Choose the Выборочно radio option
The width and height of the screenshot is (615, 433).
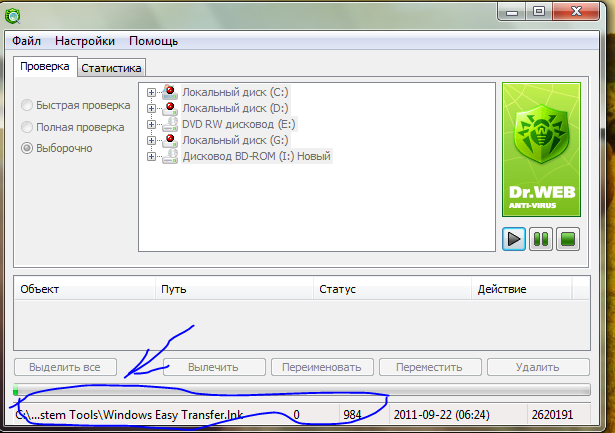pos(27,148)
